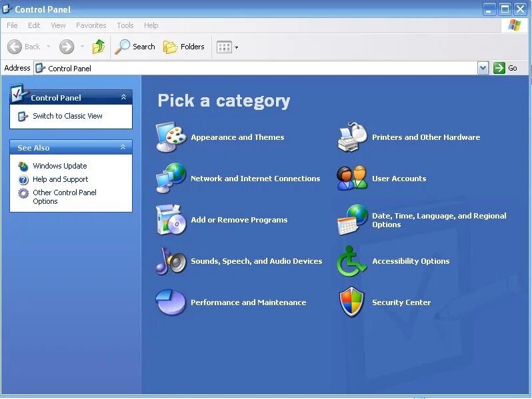Image resolution: width=532 pixels, height=399 pixels.
Task: Click the Windows Update icon in See Also
Action: pyautogui.click(x=23, y=166)
